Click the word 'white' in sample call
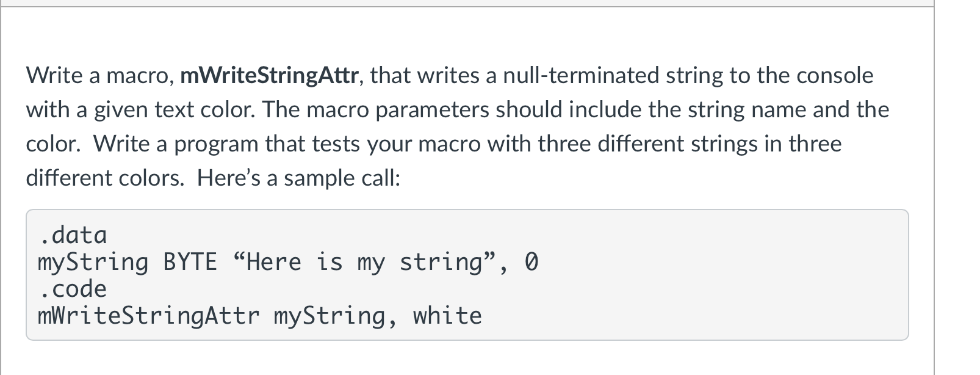Image resolution: width=980 pixels, height=375 pixels. pos(447,316)
